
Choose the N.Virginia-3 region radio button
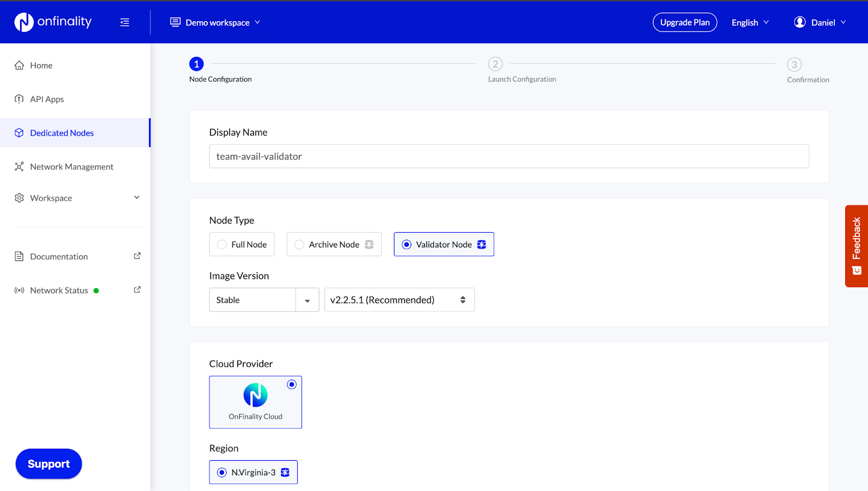[222, 473]
